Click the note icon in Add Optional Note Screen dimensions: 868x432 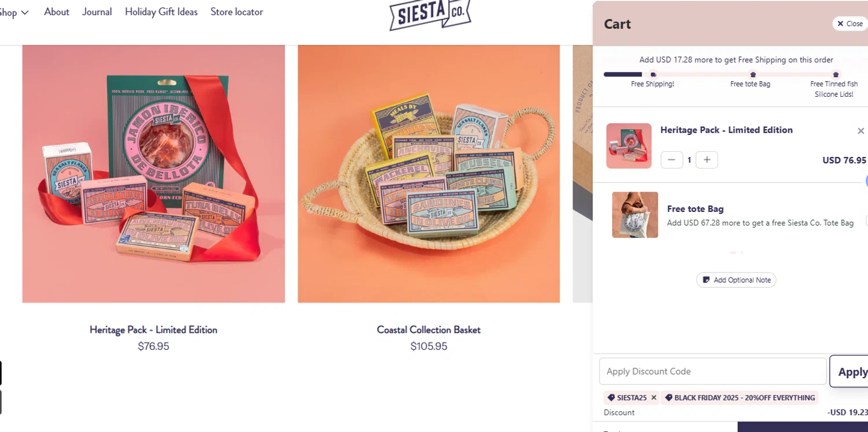point(706,280)
